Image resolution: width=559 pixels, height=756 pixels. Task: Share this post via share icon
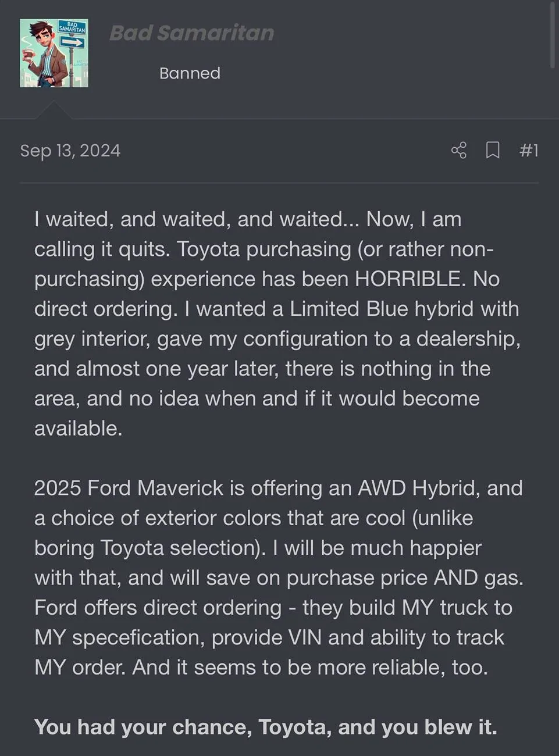point(458,151)
